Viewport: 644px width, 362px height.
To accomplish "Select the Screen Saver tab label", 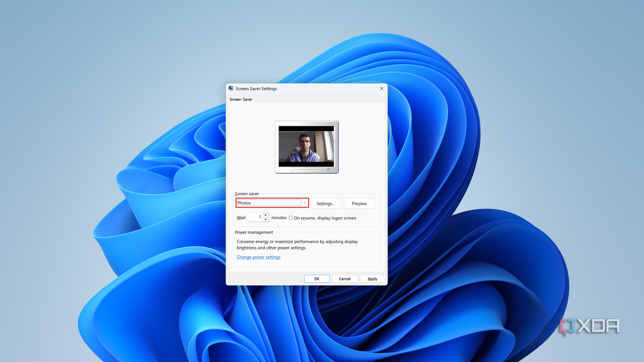I will (x=241, y=99).
